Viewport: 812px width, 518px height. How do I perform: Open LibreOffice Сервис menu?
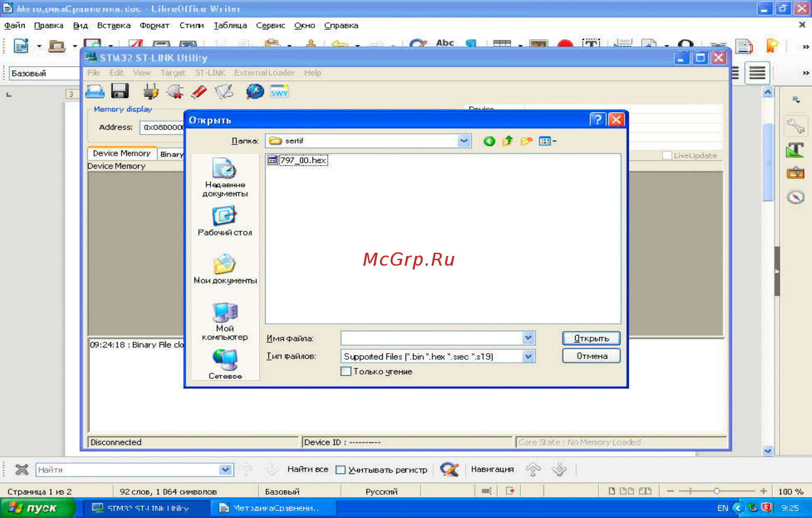271,26
